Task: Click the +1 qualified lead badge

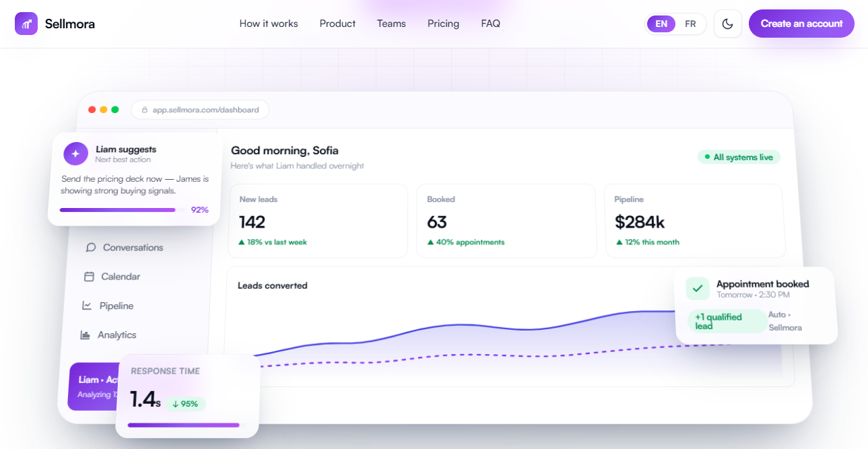Action: click(x=727, y=322)
